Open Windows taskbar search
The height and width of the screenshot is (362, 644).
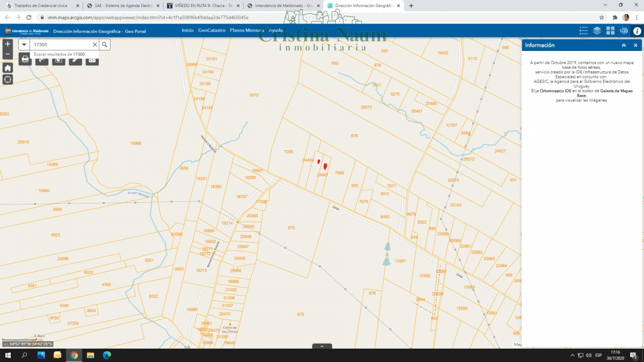(x=24, y=355)
